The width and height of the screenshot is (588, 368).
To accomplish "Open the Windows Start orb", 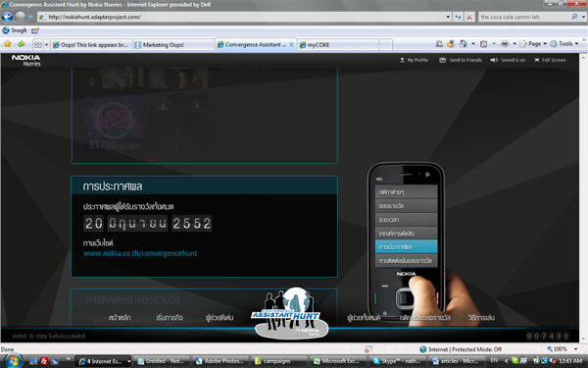I will pyautogui.click(x=13, y=361).
